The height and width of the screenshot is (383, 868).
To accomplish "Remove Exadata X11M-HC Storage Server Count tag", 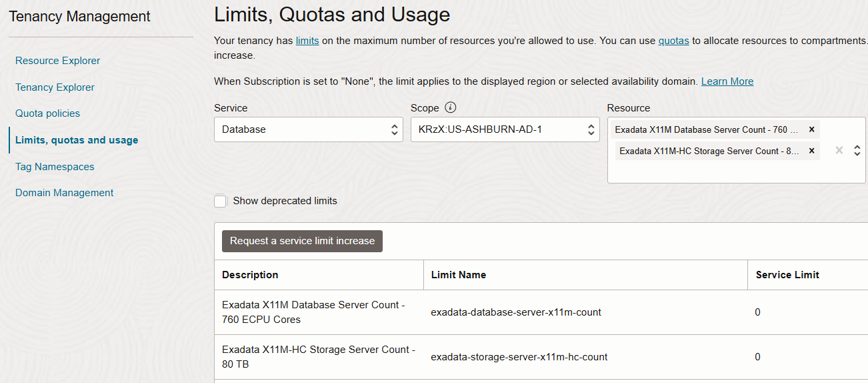I will click(811, 151).
